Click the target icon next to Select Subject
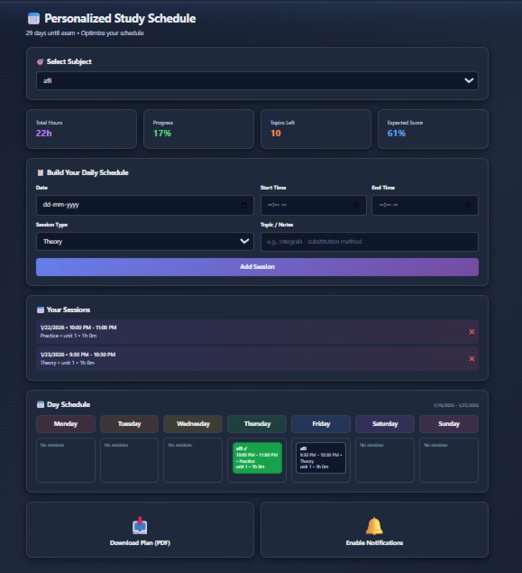 [40, 62]
